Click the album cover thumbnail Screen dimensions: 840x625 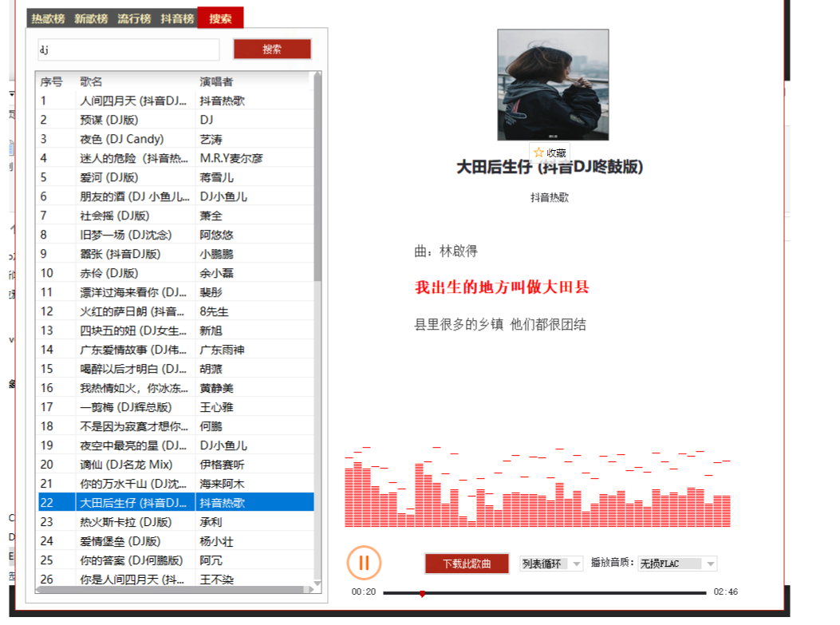click(x=553, y=85)
